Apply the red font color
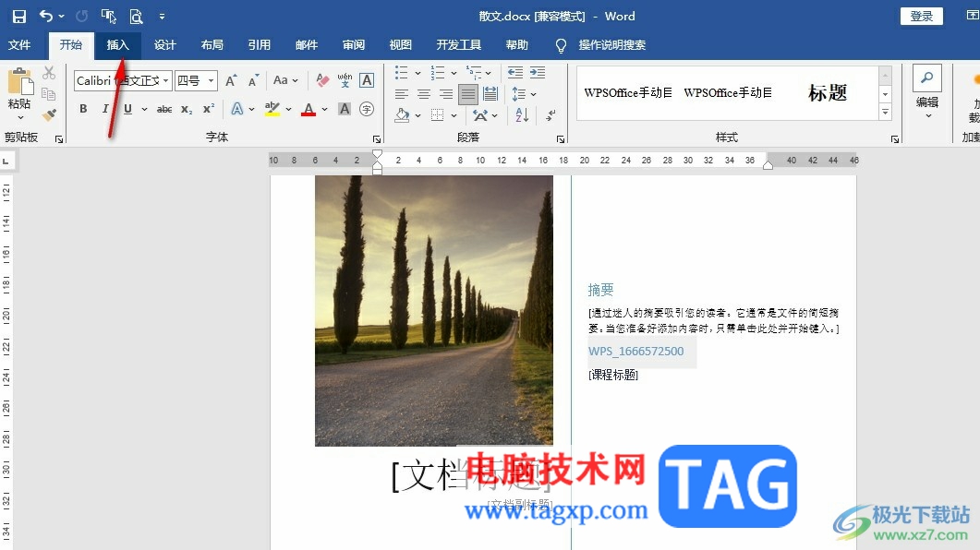This screenshot has width=980, height=550. pos(309,110)
